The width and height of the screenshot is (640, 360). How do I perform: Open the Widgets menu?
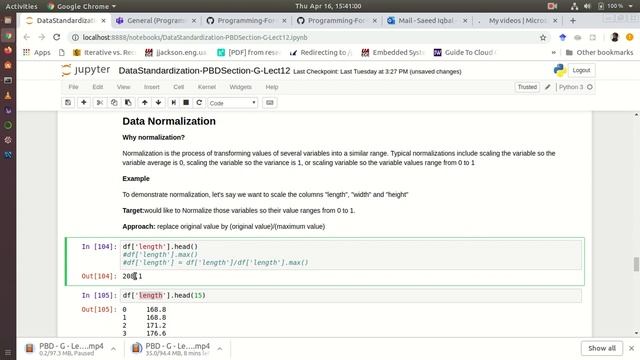pyautogui.click(x=240, y=87)
